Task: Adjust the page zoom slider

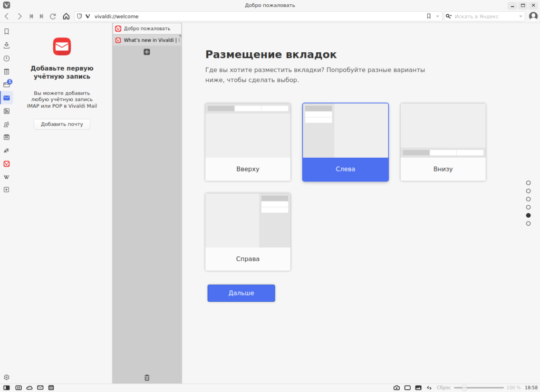Action: (479, 388)
